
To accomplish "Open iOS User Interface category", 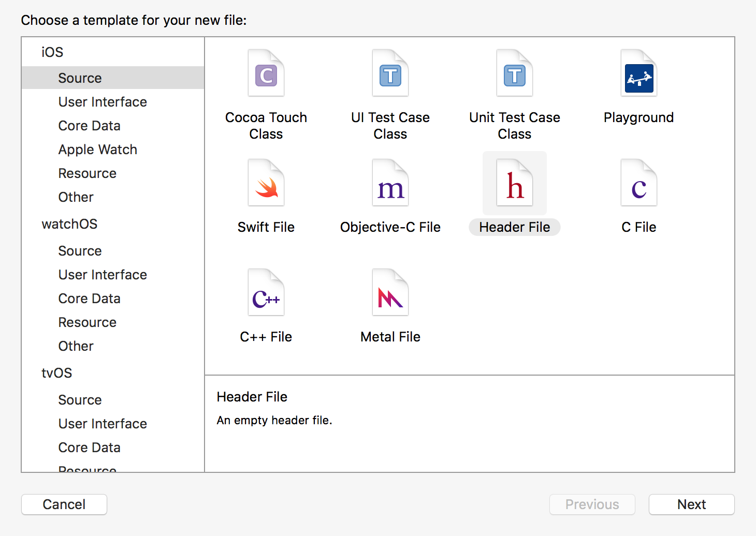I will (103, 102).
